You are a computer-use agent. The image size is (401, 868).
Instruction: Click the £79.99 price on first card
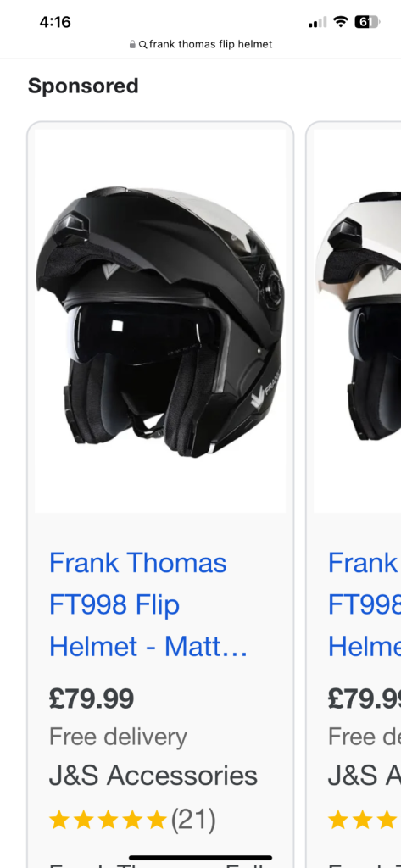(92, 698)
